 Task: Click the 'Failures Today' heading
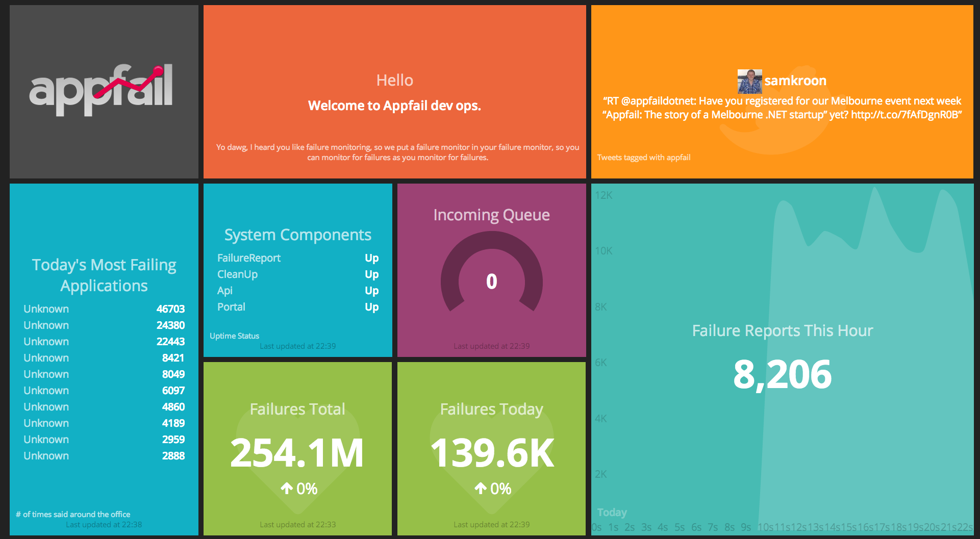[492, 409]
